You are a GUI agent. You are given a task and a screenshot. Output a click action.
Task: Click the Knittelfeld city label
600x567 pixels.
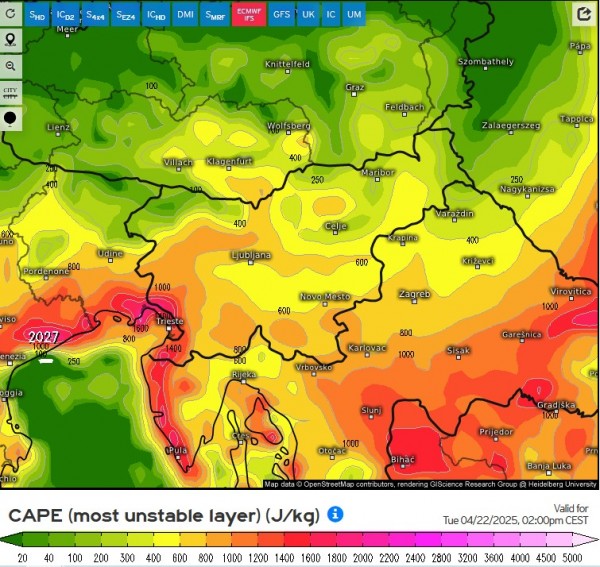(287, 64)
